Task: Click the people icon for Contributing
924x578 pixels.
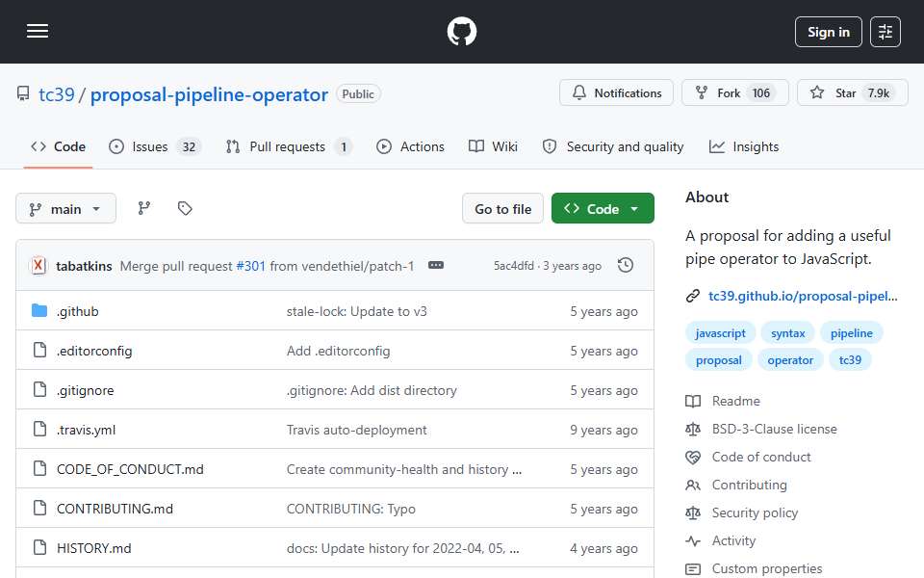Action: (x=693, y=486)
